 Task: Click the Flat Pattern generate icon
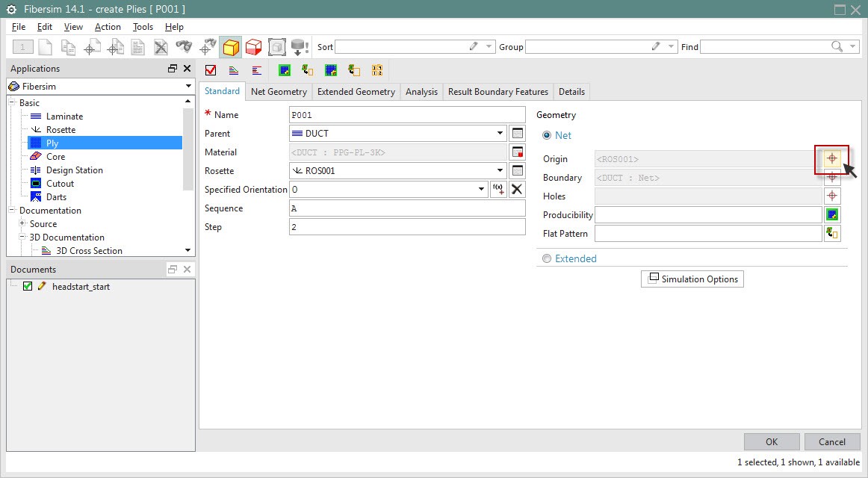832,233
